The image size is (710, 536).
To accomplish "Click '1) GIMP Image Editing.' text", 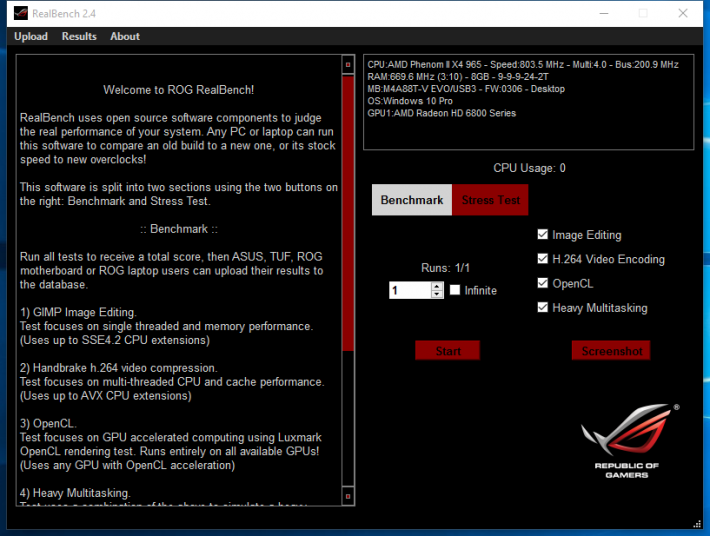I will 78,312.
